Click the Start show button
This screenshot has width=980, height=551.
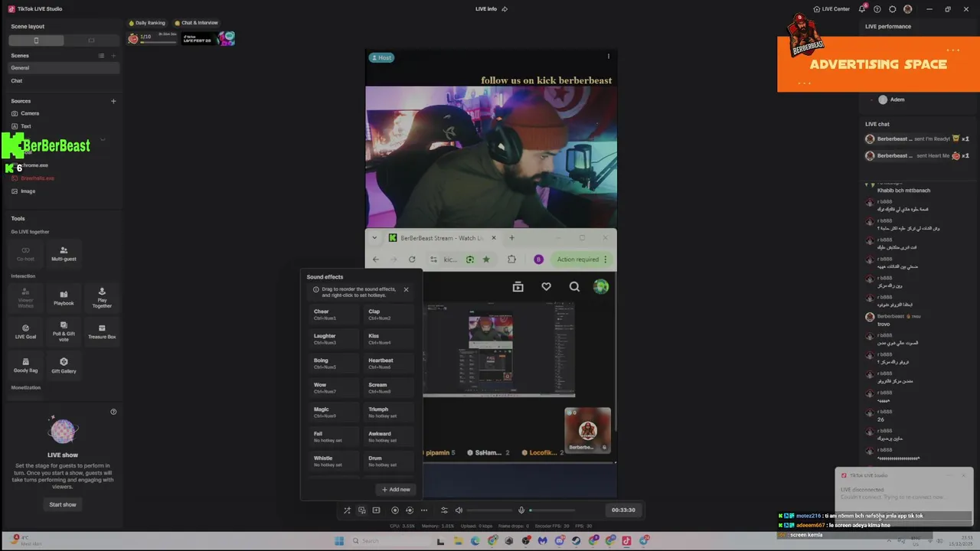pos(63,504)
